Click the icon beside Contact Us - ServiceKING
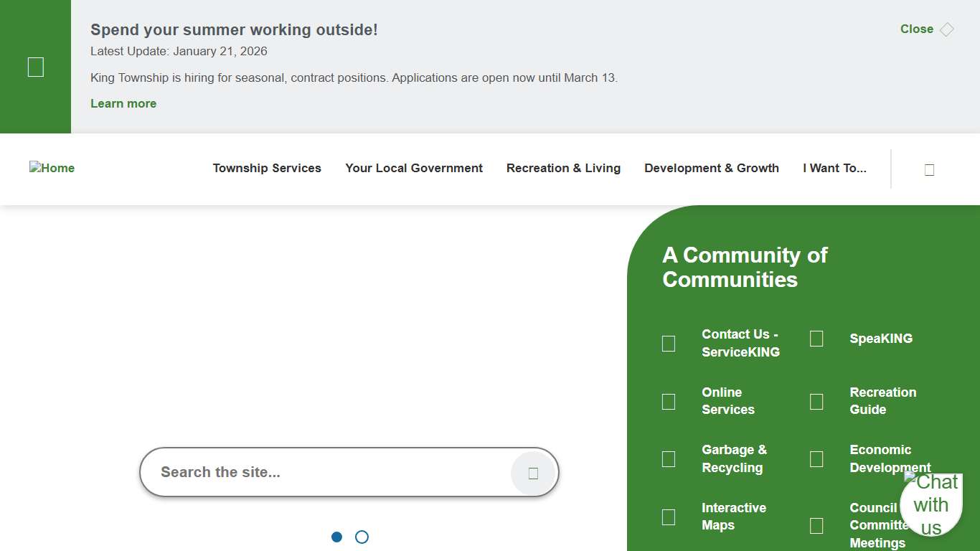 pos(669,344)
